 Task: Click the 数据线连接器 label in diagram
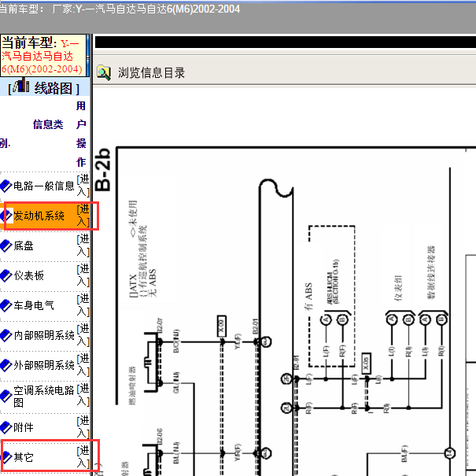[431, 272]
